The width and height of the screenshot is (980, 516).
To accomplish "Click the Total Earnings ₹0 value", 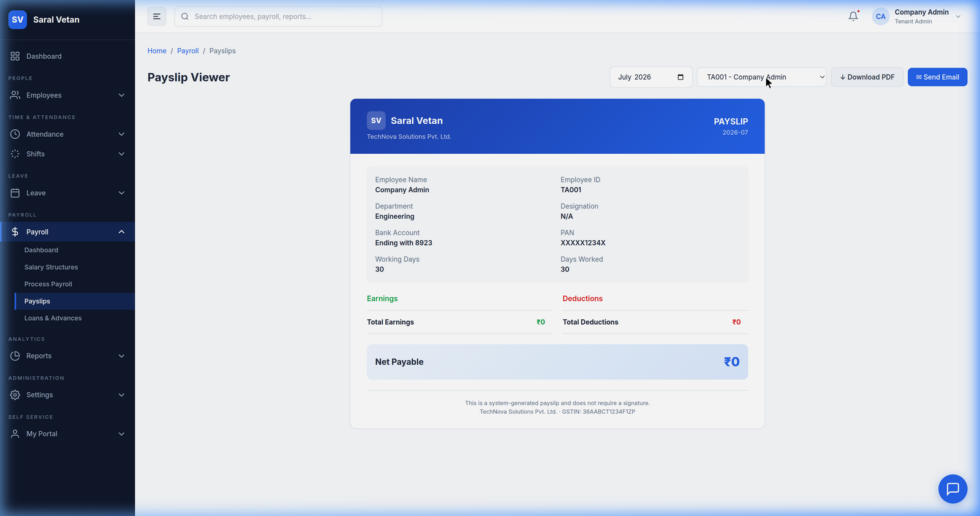I will click(541, 322).
